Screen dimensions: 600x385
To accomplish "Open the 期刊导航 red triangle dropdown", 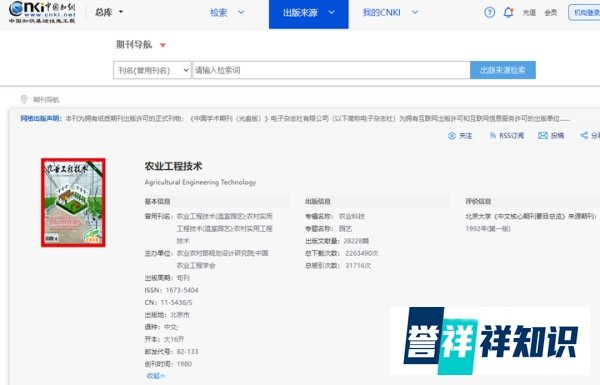I will click(163, 45).
